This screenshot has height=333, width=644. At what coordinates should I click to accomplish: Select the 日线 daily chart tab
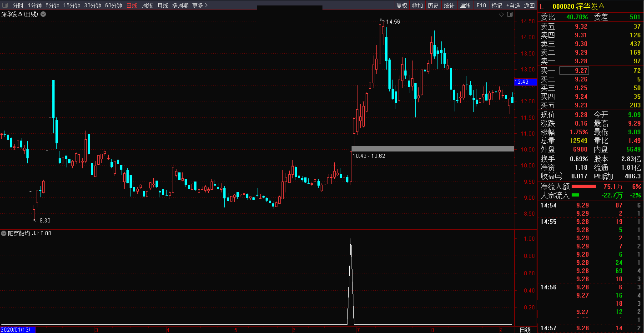tap(132, 5)
